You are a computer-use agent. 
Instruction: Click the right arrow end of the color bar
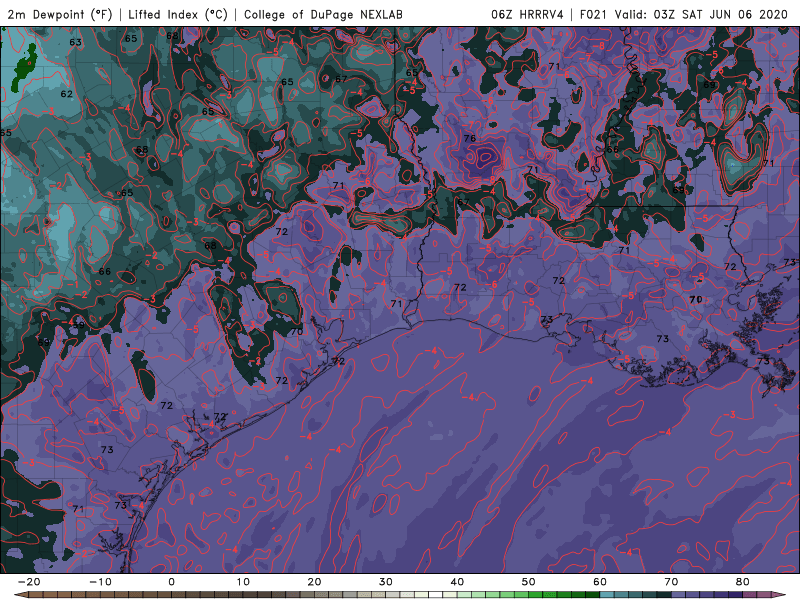(x=780, y=595)
